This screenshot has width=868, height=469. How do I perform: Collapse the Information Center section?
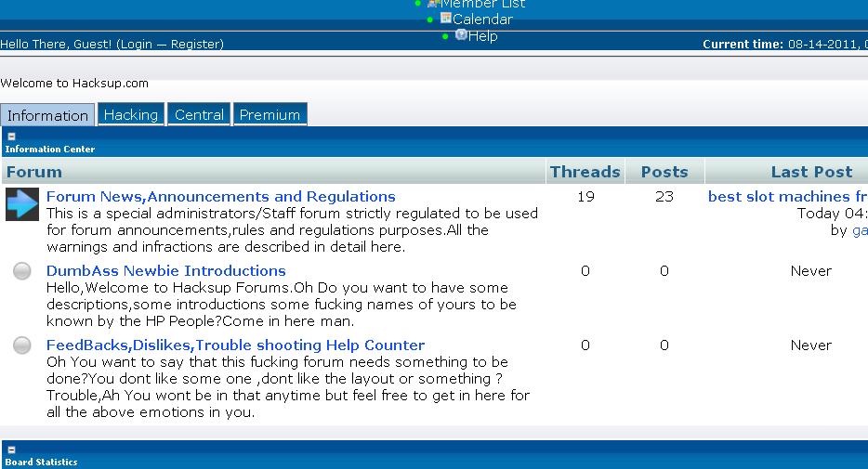11,137
